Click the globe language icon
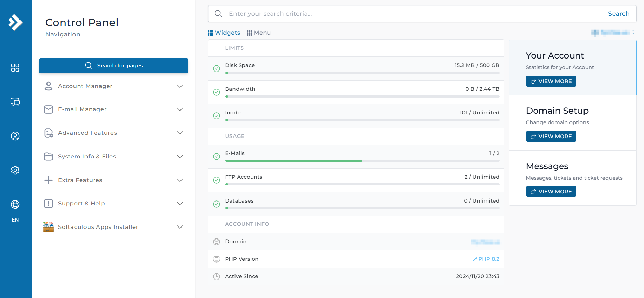The image size is (644, 298). [15, 205]
